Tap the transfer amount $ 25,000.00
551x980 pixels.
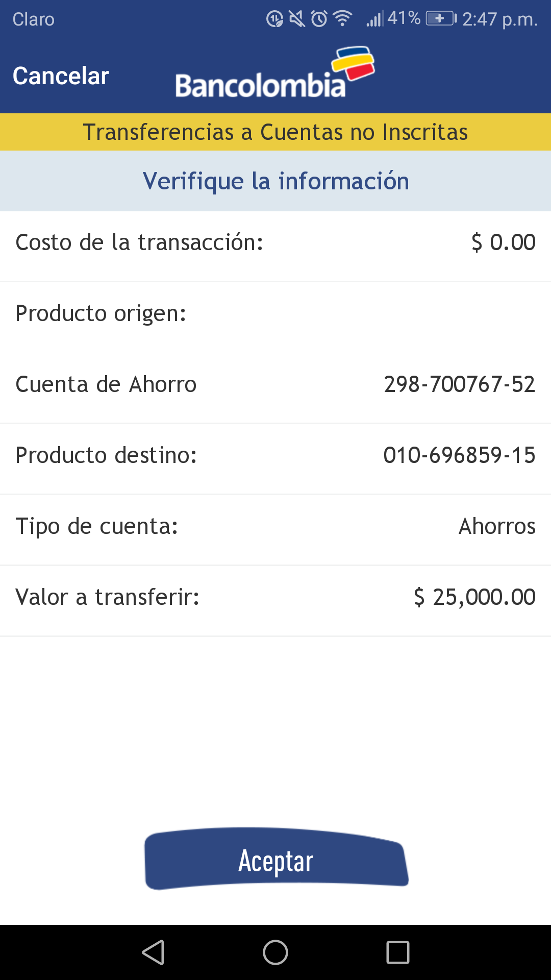[474, 597]
